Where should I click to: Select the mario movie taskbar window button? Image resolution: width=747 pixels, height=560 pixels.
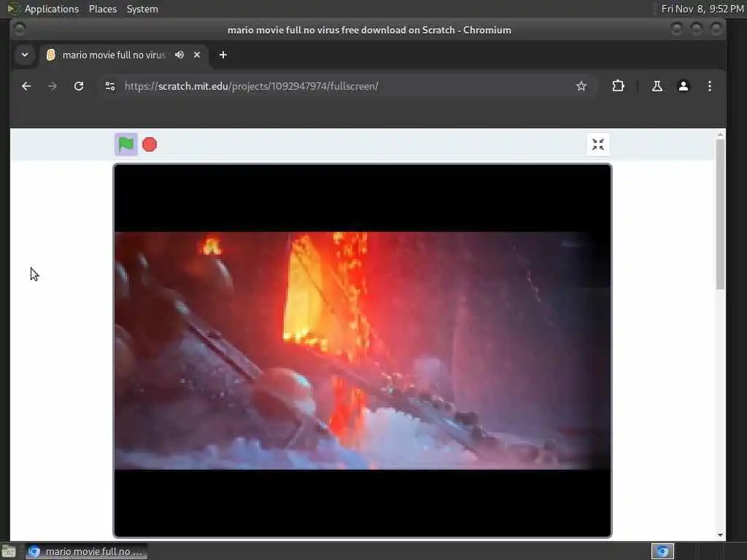tap(86, 551)
